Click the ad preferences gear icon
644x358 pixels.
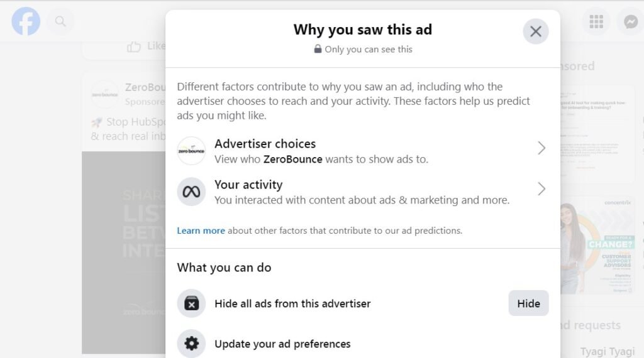click(x=191, y=344)
